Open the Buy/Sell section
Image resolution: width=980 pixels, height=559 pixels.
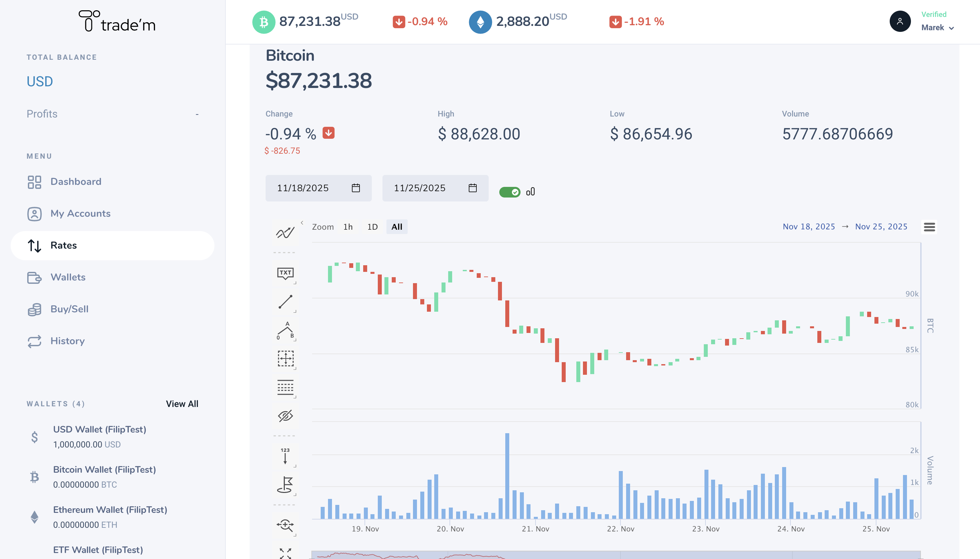[x=69, y=309]
